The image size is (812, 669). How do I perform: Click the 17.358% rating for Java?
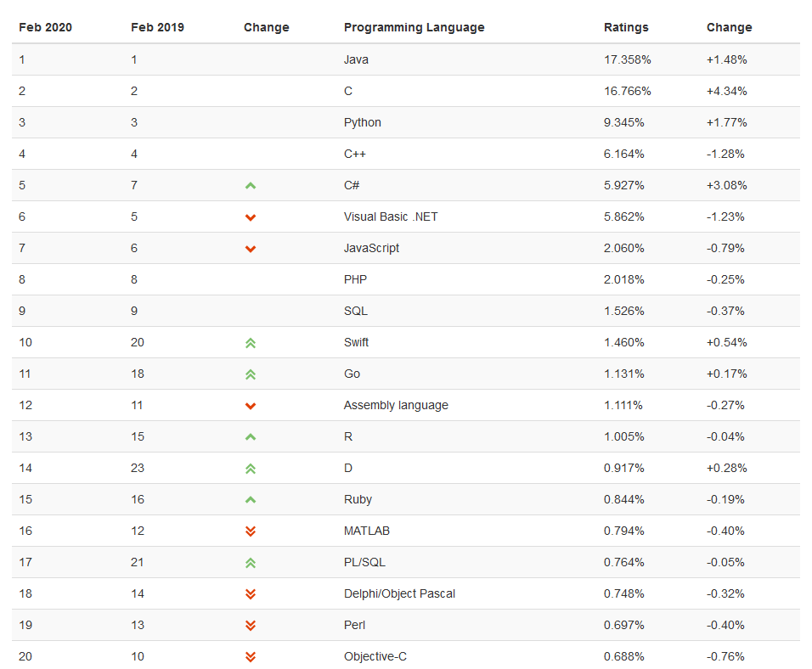627,59
